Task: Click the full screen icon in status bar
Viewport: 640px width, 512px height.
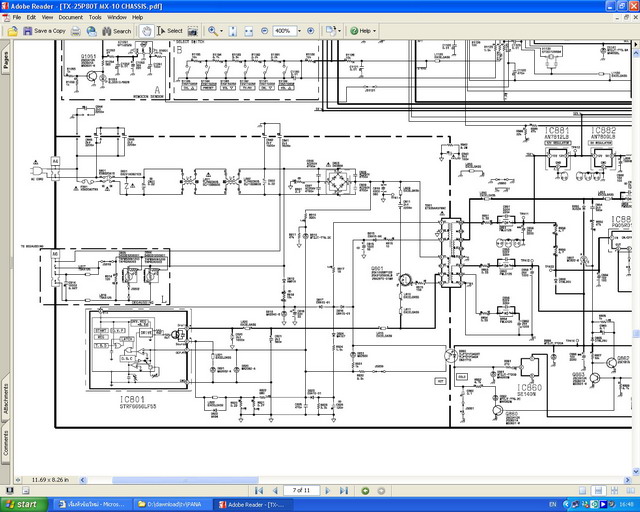Action: click(x=9, y=490)
